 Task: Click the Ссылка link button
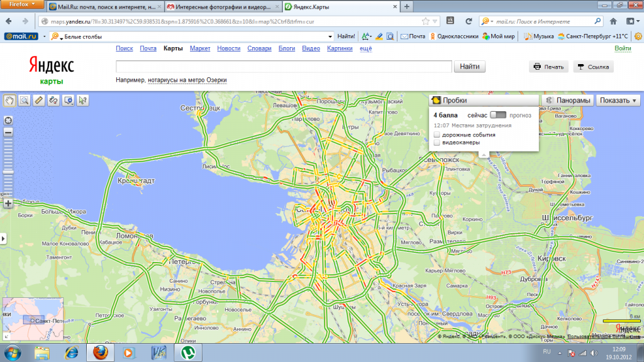[x=593, y=67]
